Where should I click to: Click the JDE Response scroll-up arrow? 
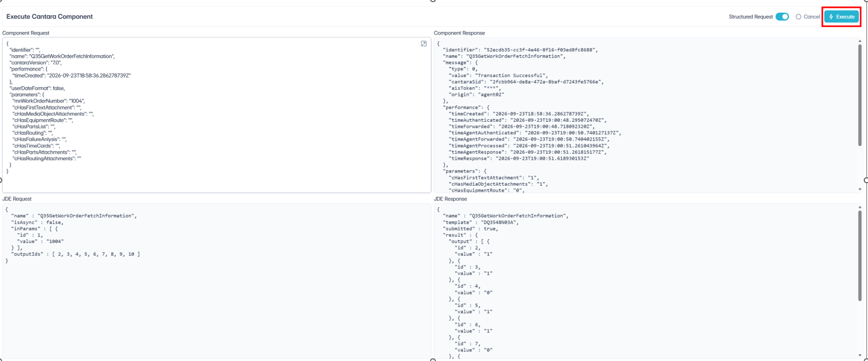tap(860, 207)
